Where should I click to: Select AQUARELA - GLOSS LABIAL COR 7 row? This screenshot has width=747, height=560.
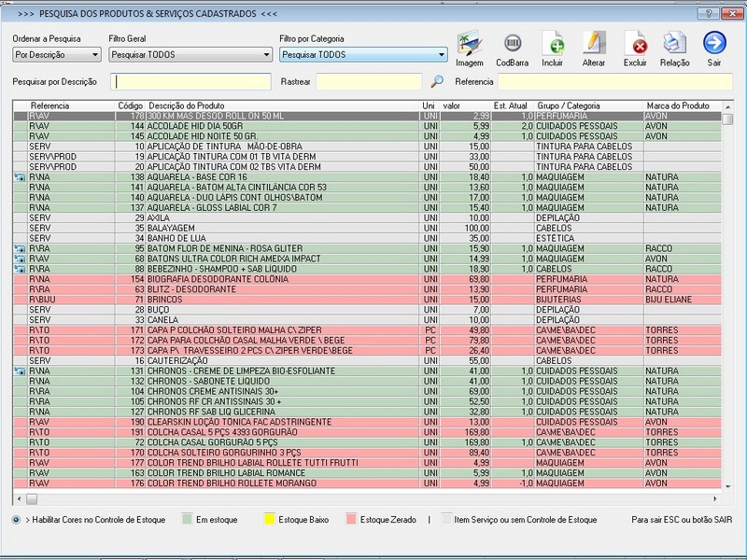(367, 207)
